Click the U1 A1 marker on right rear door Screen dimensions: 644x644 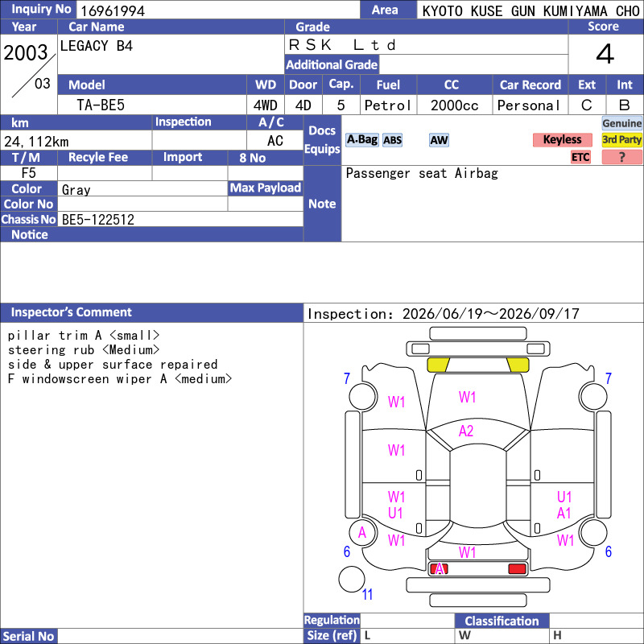point(564,505)
